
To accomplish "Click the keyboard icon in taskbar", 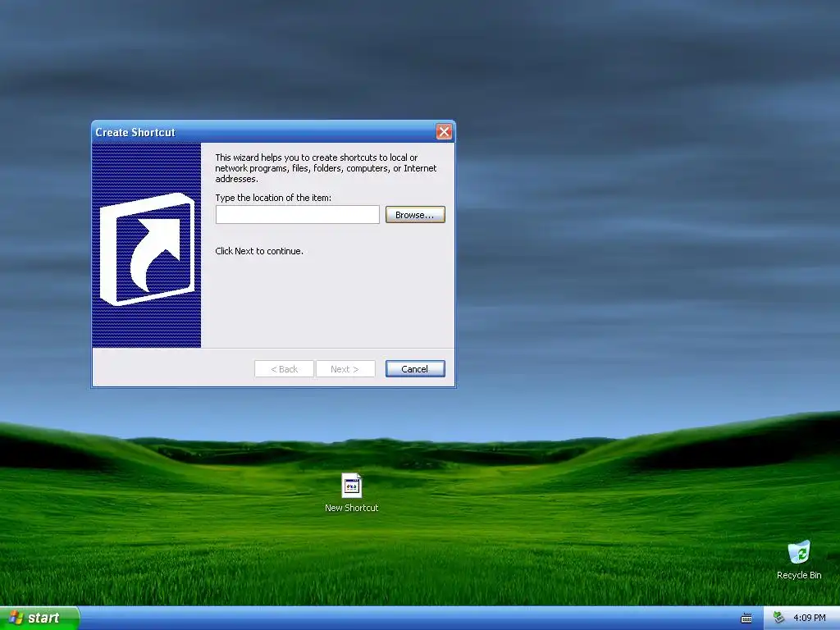I will [746, 619].
